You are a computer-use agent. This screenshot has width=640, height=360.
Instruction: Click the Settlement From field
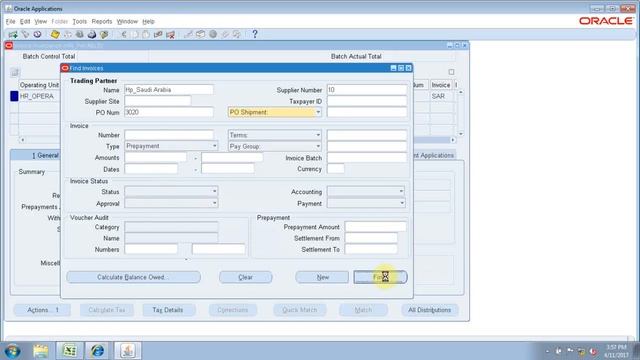pyautogui.click(x=371, y=238)
